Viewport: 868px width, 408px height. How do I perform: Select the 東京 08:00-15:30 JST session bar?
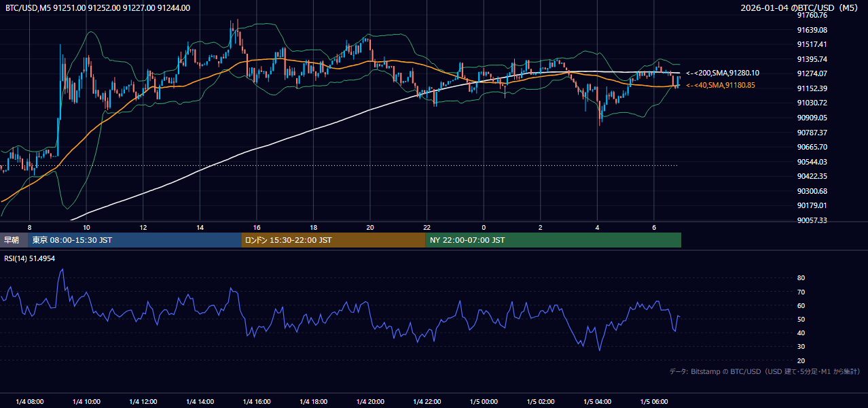pos(134,240)
